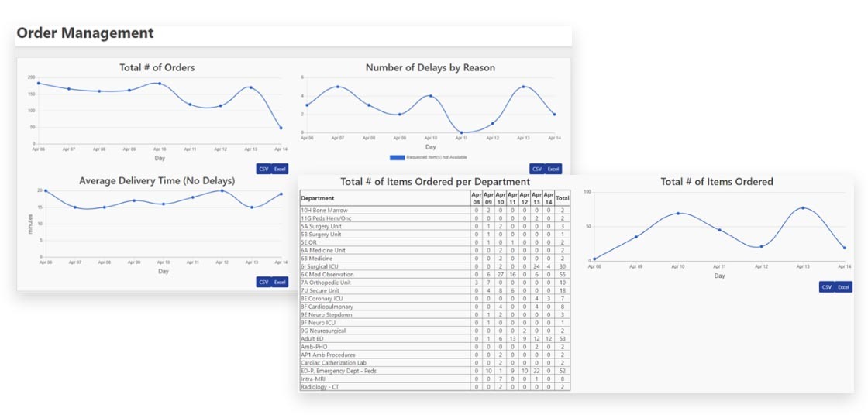Screen dimensions: 868x418
Task: Select the 'ED-P, Emergency Dept - Peds' row
Action: pos(435,371)
